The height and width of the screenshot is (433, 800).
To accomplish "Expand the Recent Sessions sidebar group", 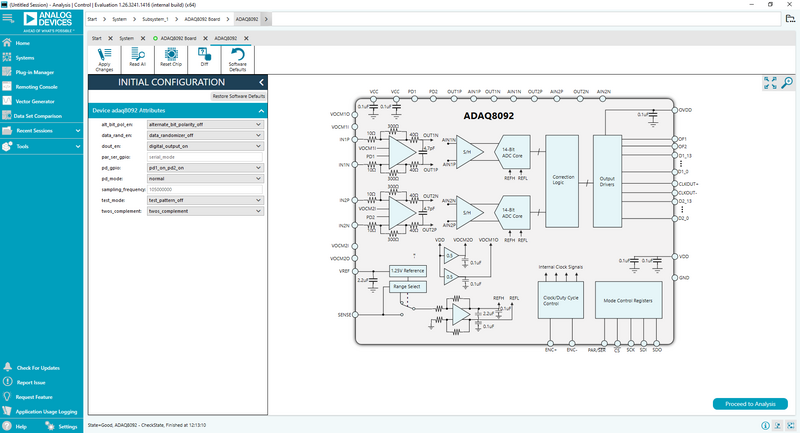I will click(x=35, y=130).
